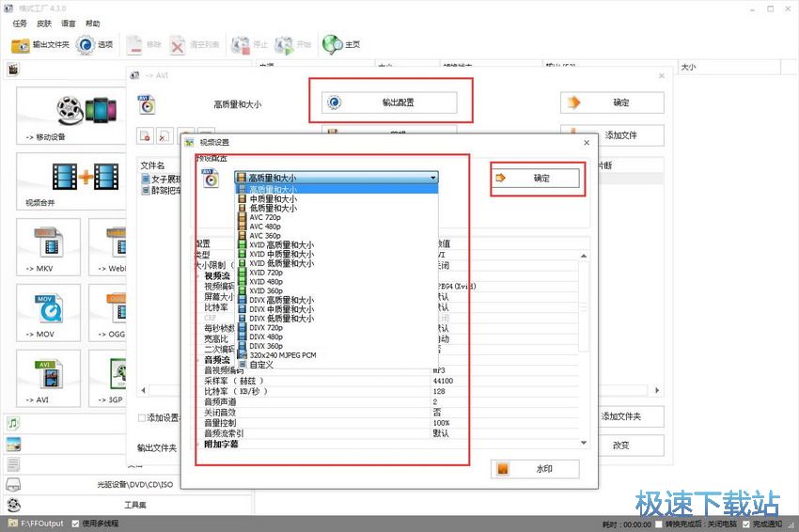Choose the MKV format icon
The width and height of the screenshot is (799, 532).
click(48, 243)
